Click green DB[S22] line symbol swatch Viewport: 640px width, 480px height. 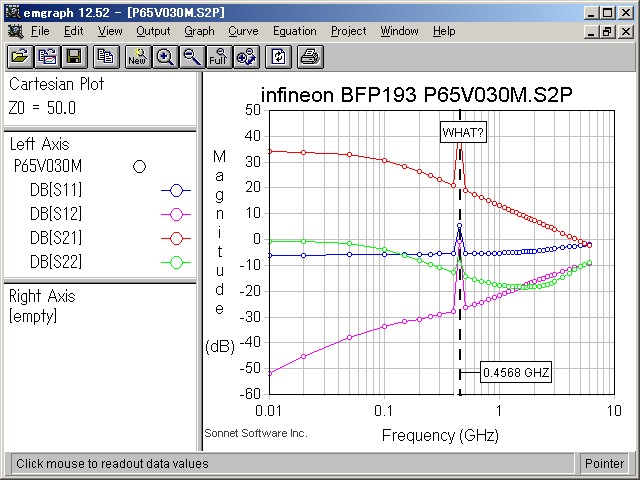(x=176, y=262)
